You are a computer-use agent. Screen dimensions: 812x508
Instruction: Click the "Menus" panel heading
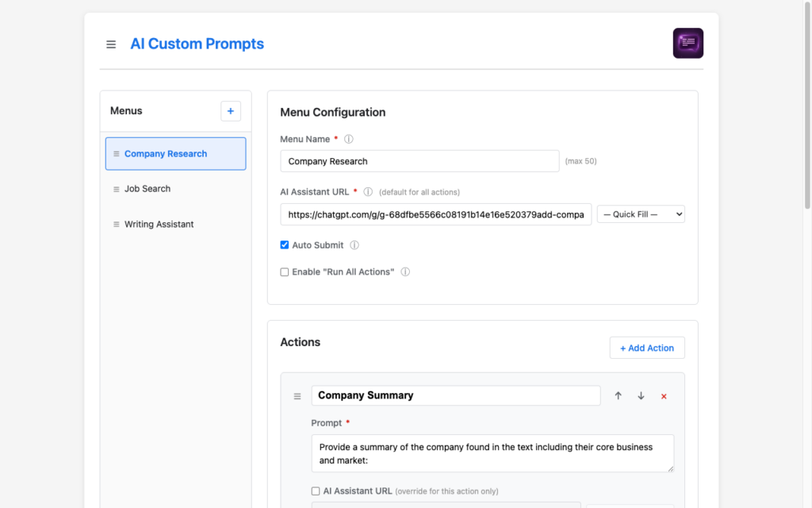tap(126, 111)
